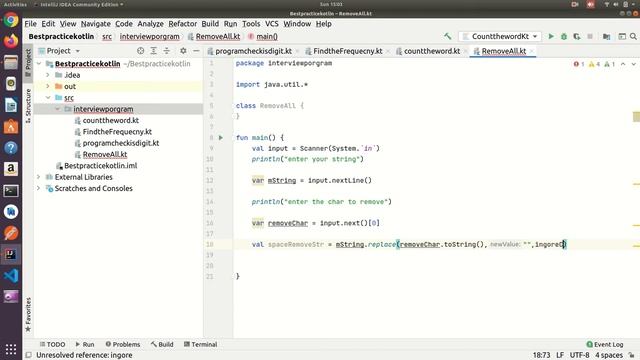Open Help app icon in dock
Screen dimensions: 640x360
11,147
